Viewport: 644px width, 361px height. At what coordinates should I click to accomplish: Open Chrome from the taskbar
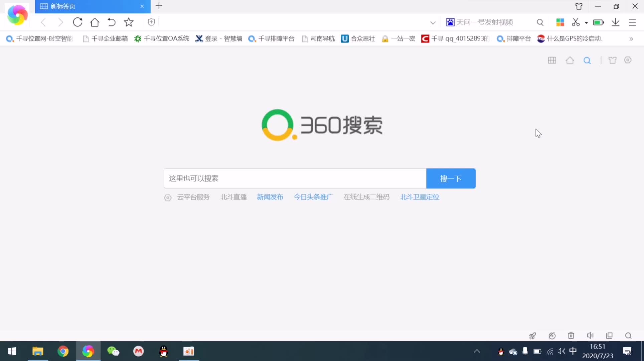pos(63,351)
